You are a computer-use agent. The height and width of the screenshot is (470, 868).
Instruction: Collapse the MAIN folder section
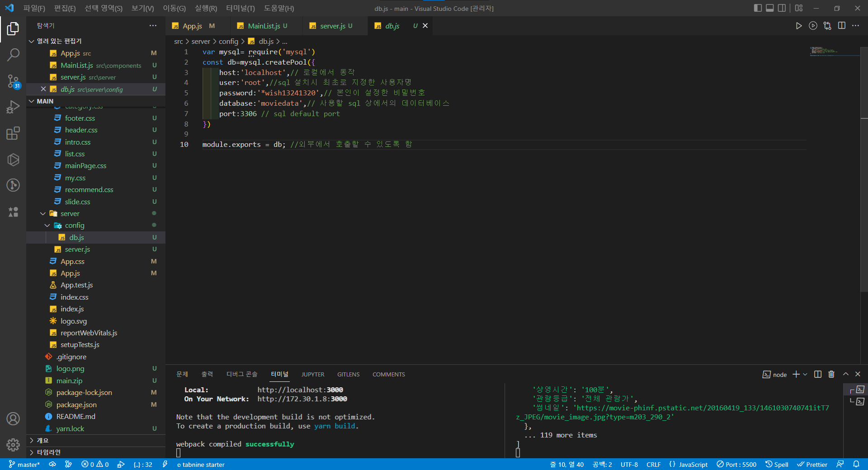tap(96, 101)
